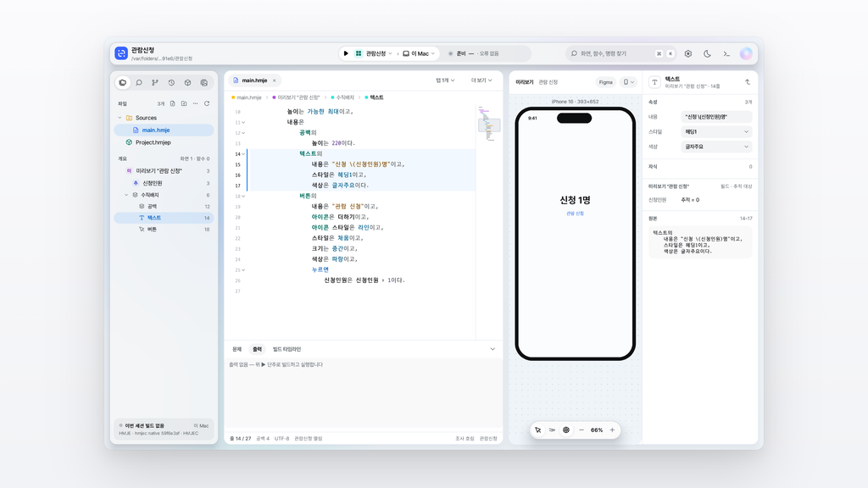Zoom in the preview with plus
This screenshot has width=868, height=488.
click(x=612, y=430)
